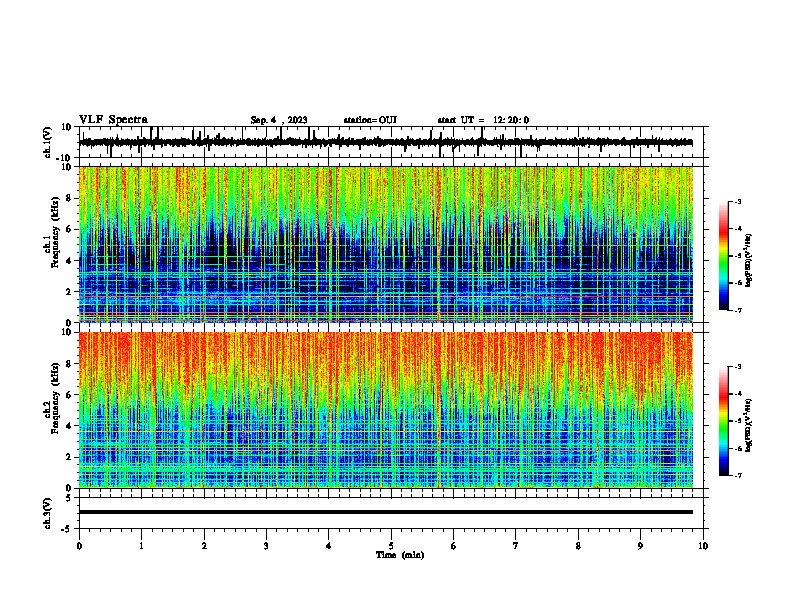
Task: Click the 'start UT = 12:20:0' label
Action: 483,120
